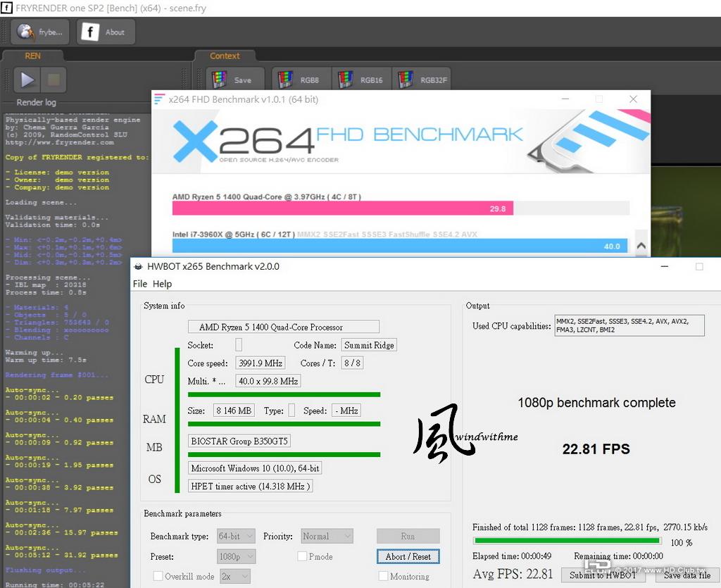Click the Core speed value 3991.9 MHz

(x=261, y=363)
